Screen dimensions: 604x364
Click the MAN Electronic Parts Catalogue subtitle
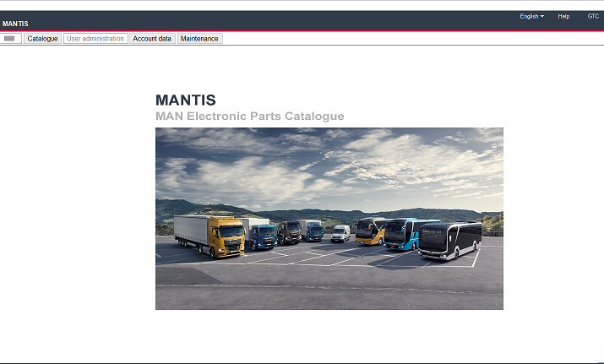pyautogui.click(x=249, y=117)
